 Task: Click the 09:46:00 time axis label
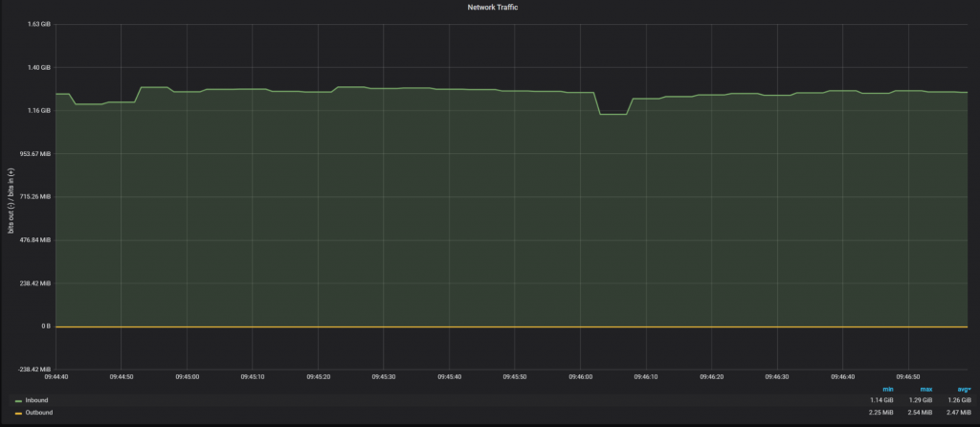coord(581,377)
